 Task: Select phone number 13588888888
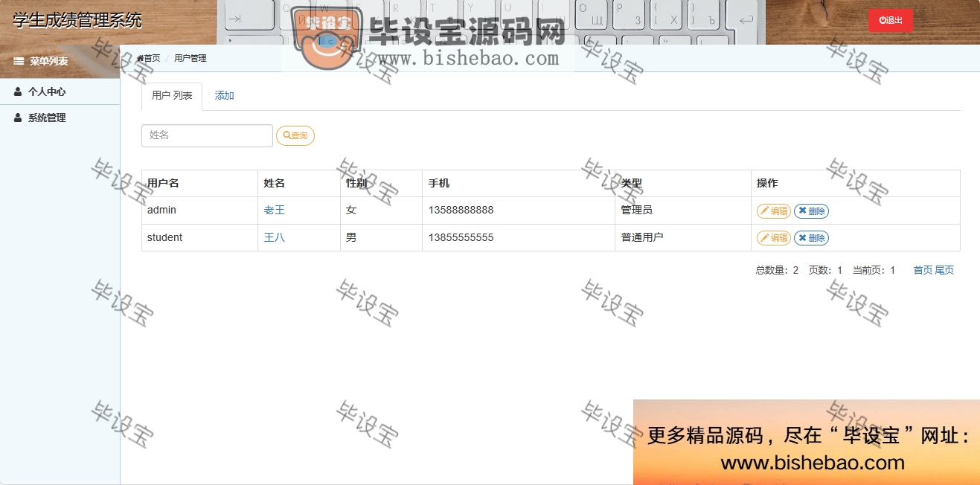(461, 211)
